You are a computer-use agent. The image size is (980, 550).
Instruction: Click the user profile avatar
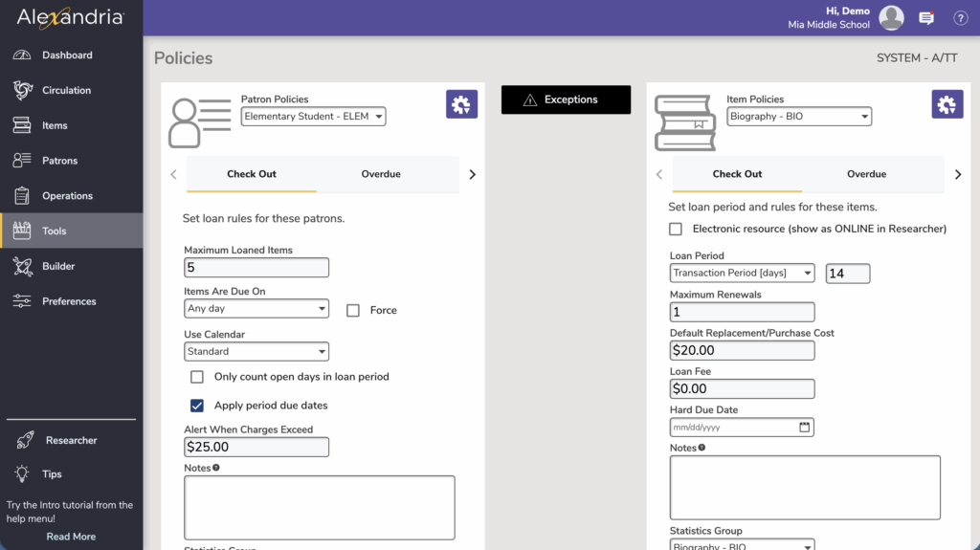pos(891,18)
